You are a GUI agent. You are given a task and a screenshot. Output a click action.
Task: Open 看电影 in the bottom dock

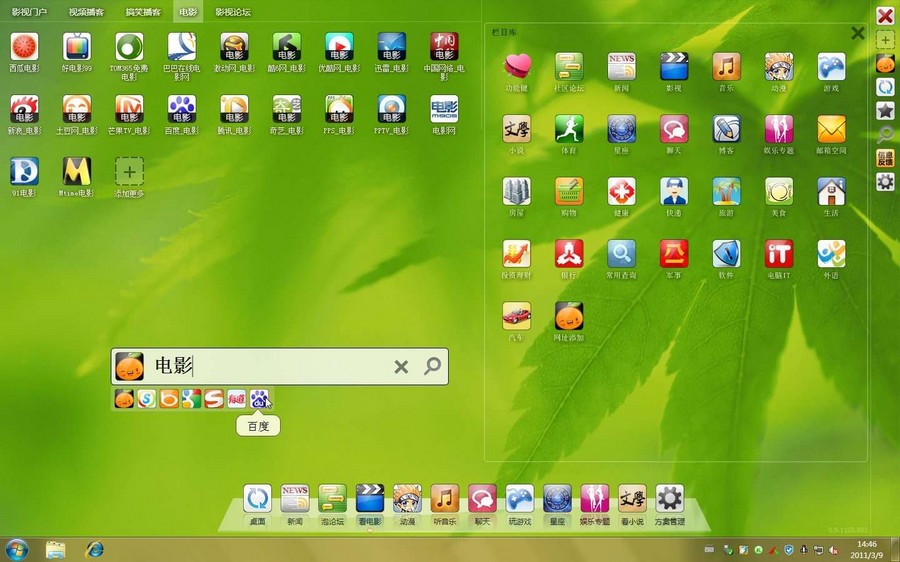tap(370, 498)
